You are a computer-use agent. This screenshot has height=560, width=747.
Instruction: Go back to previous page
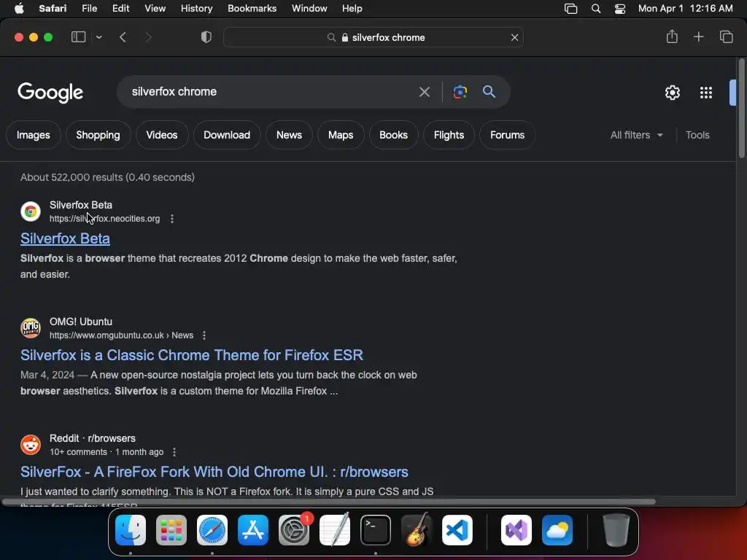(123, 37)
